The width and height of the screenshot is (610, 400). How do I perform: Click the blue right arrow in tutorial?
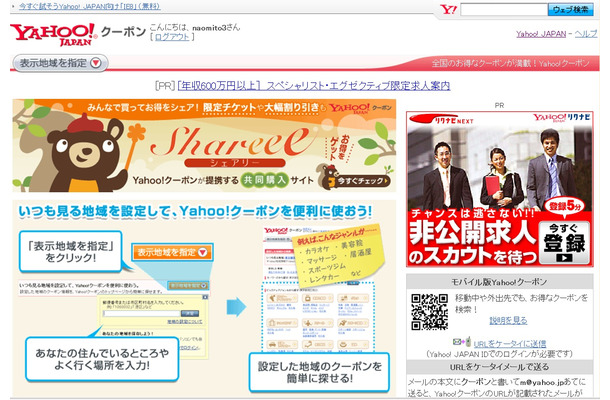point(237,307)
